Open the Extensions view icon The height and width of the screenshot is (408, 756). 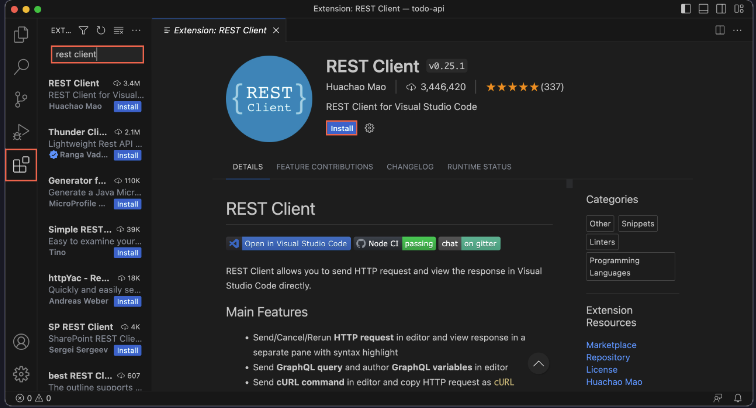(x=21, y=165)
